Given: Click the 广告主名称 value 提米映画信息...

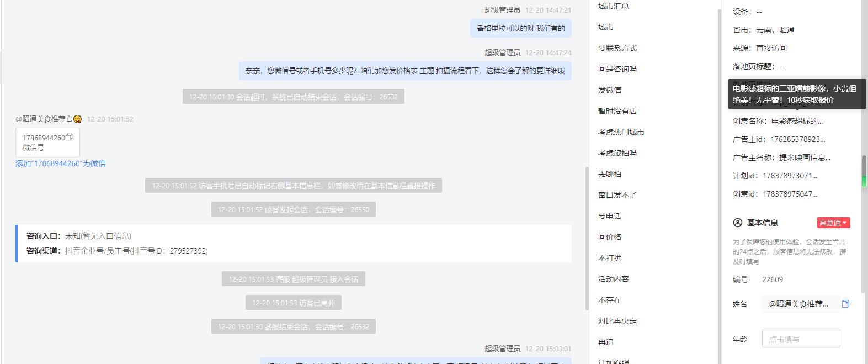Looking at the screenshot, I should coord(805,157).
